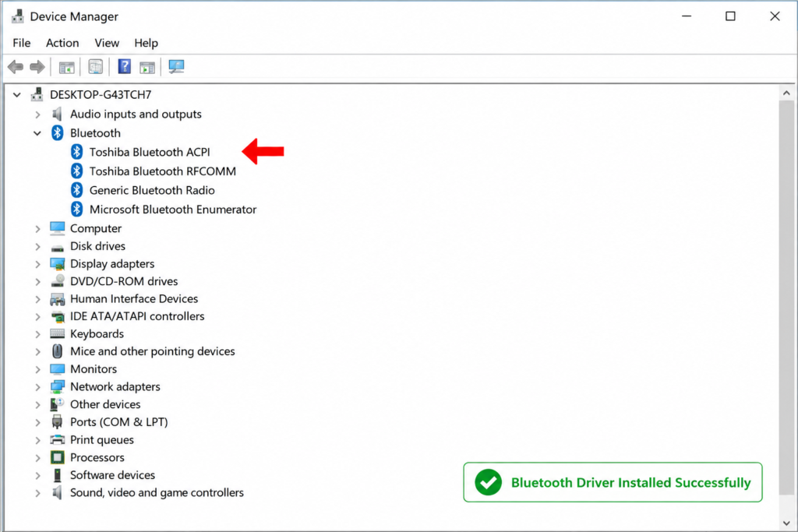Expand the Other devices category
798x532 pixels.
pyautogui.click(x=37, y=405)
